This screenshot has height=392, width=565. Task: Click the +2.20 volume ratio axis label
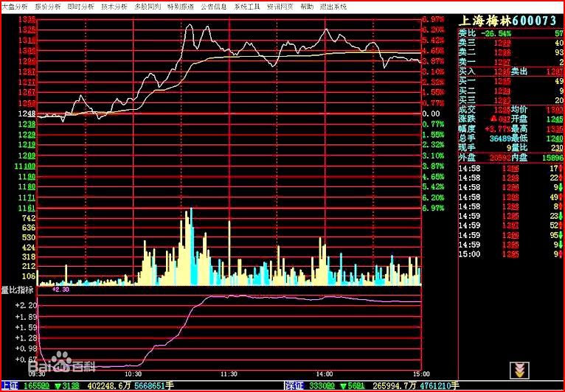pos(26,305)
